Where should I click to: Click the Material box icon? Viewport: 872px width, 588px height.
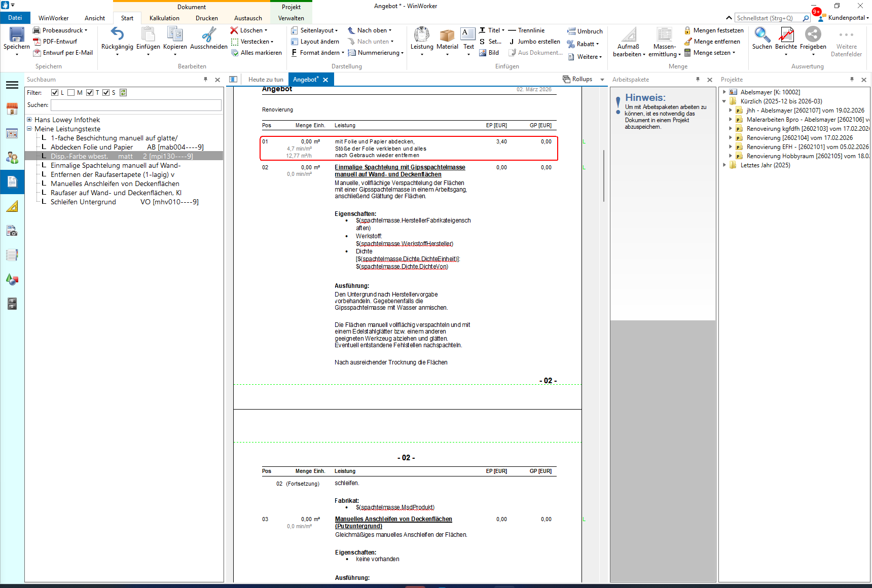[x=447, y=35]
